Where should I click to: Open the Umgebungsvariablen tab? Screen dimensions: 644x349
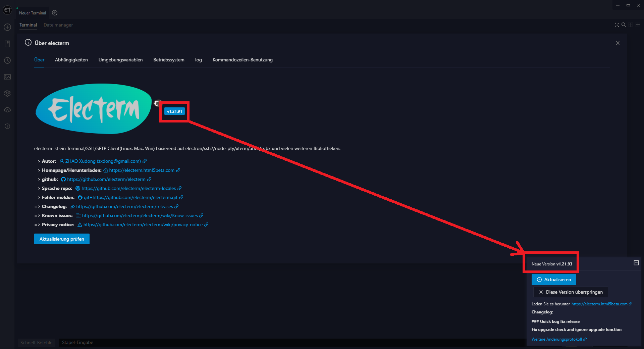(120, 60)
